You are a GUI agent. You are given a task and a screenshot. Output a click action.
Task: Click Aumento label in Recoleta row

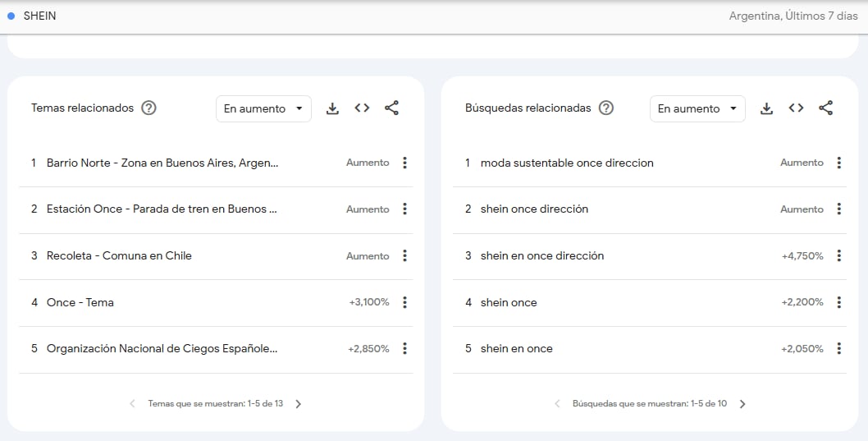pyautogui.click(x=368, y=256)
